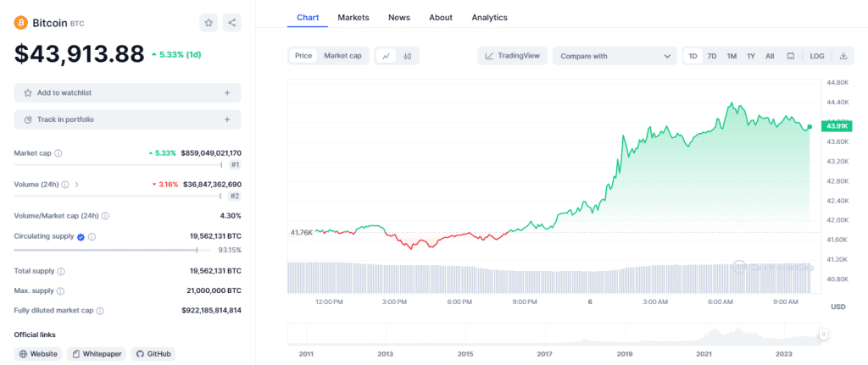Select Price chart mode
This screenshot has height=365, width=868.
click(x=303, y=56)
